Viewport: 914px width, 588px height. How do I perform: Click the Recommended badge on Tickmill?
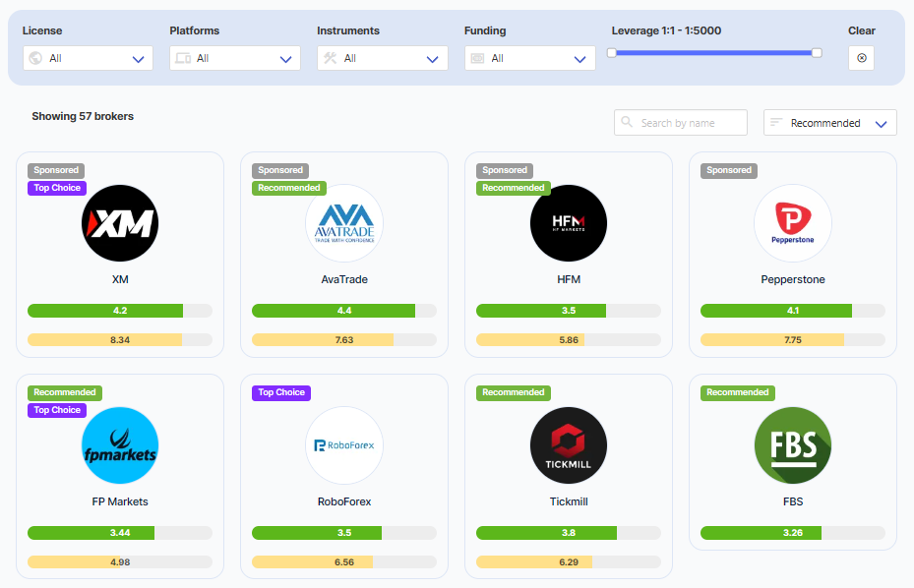[x=514, y=392]
